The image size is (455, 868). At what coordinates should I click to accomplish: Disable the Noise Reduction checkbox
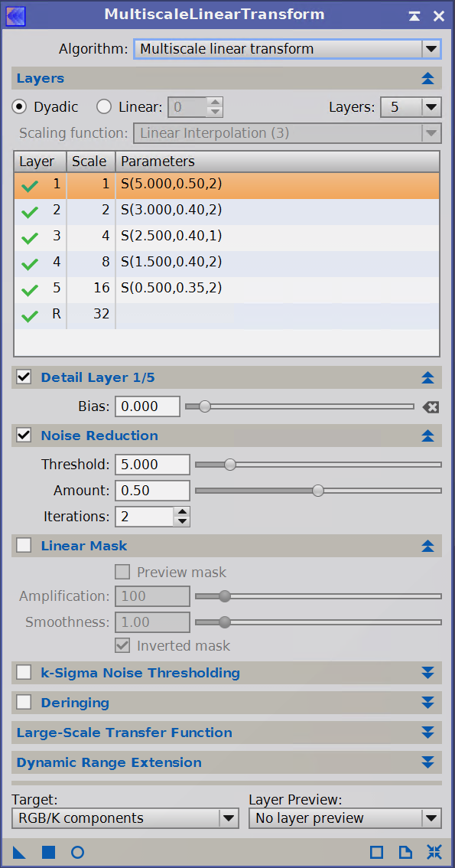[x=24, y=436]
